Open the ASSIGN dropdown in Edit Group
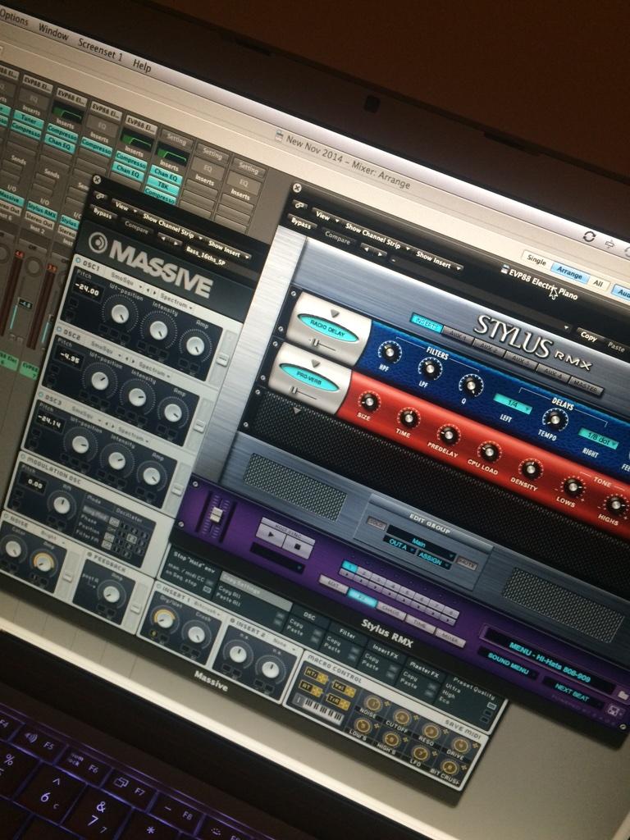630x840 pixels. click(436, 560)
